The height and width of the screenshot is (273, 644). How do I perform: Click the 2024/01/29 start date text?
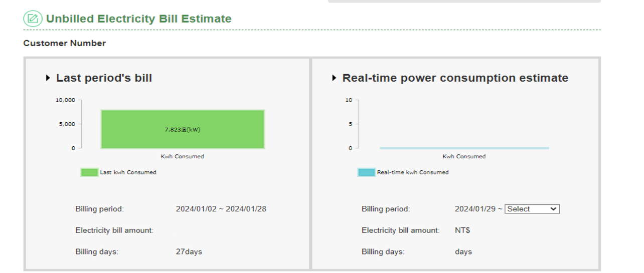click(475, 209)
